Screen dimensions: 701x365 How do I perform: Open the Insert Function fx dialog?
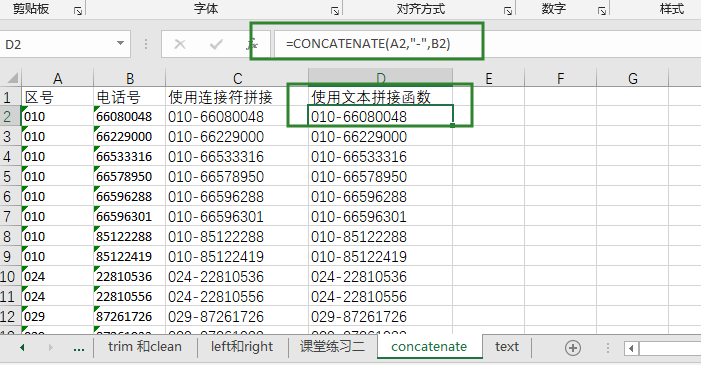[253, 44]
